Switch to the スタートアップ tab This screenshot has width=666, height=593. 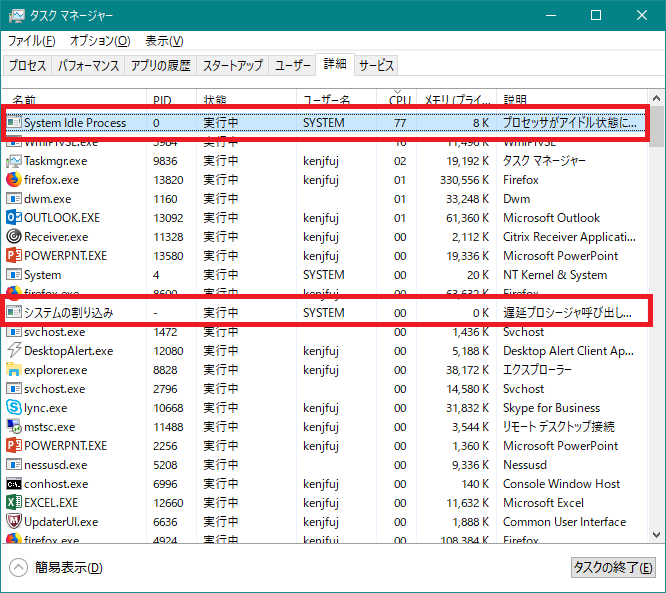coord(233,65)
